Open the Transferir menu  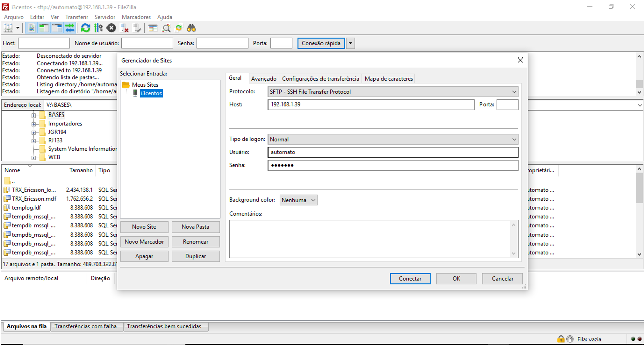pos(77,17)
